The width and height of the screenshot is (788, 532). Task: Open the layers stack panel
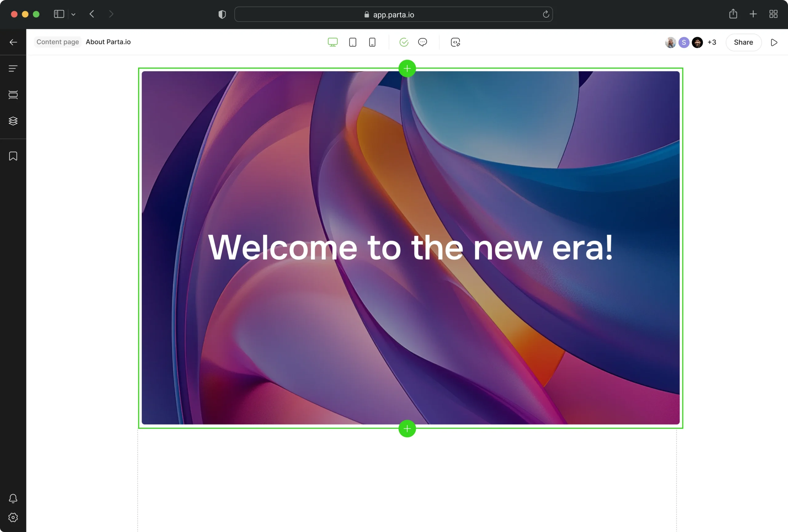pyautogui.click(x=13, y=121)
